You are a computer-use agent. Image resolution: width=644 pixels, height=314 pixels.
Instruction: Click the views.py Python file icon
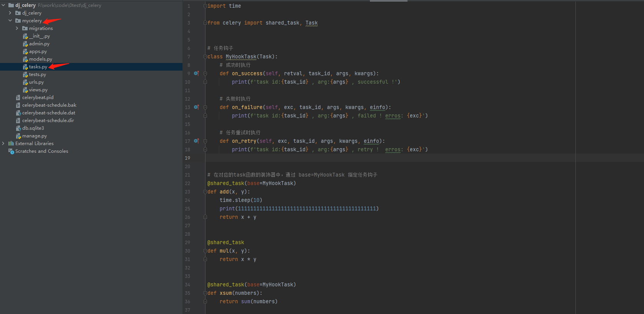coord(25,90)
